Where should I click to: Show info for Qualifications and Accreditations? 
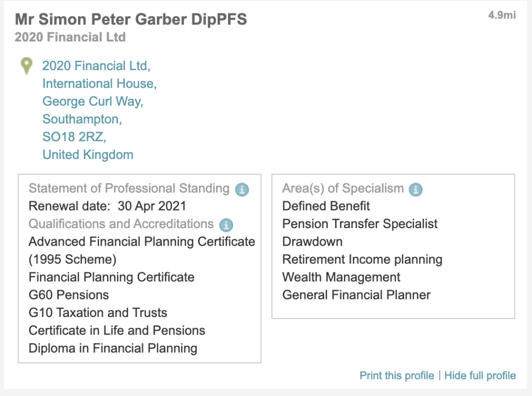226,225
